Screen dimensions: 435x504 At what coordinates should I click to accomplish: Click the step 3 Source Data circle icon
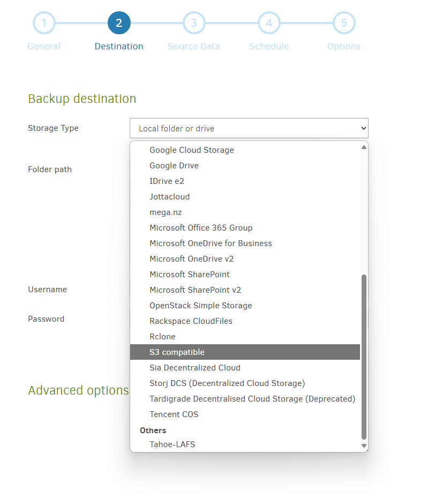click(194, 23)
